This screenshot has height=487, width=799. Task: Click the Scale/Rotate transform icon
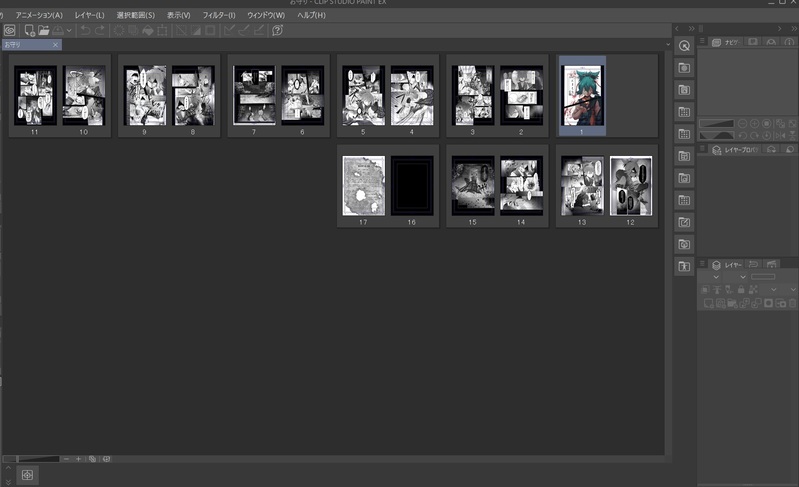click(162, 31)
